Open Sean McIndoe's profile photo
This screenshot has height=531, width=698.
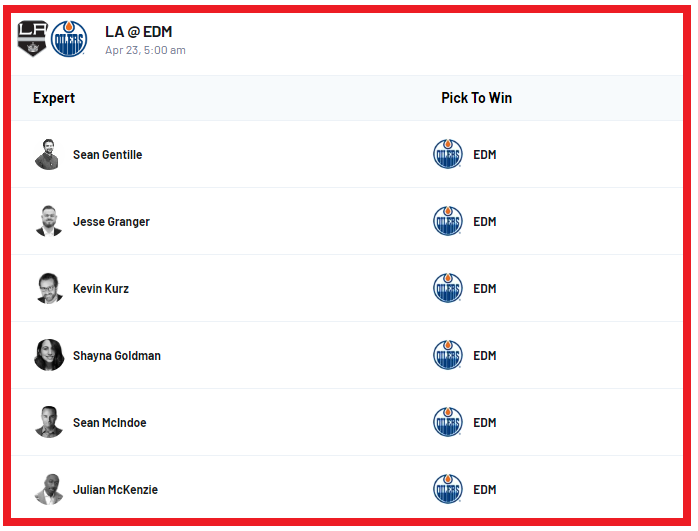pyautogui.click(x=48, y=422)
